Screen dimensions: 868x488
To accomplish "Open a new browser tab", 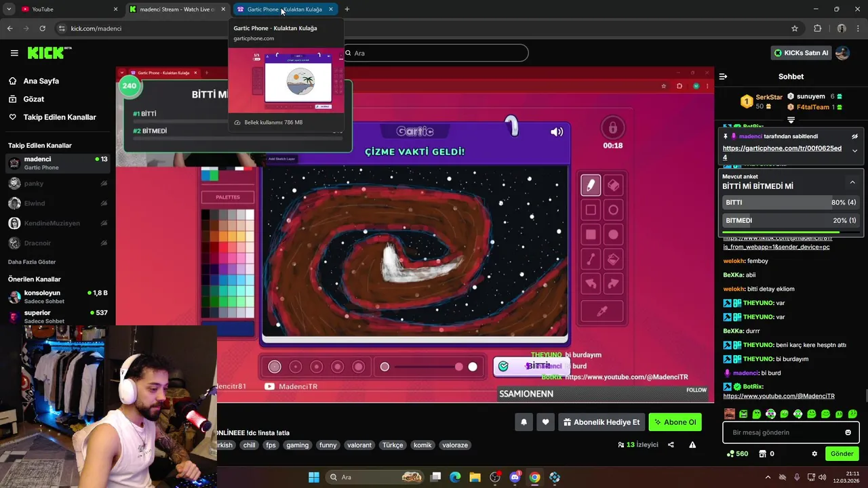I will (x=347, y=9).
